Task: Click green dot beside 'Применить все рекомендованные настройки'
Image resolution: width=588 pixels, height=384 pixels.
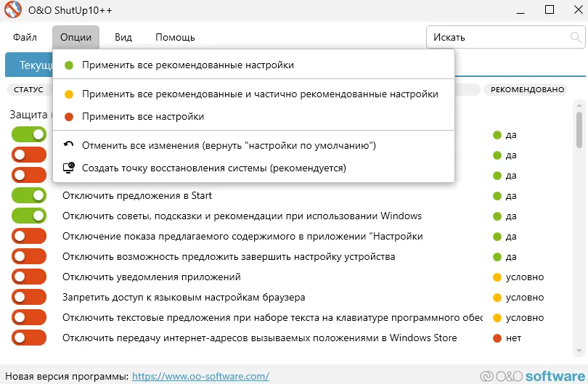Action: pyautogui.click(x=69, y=65)
